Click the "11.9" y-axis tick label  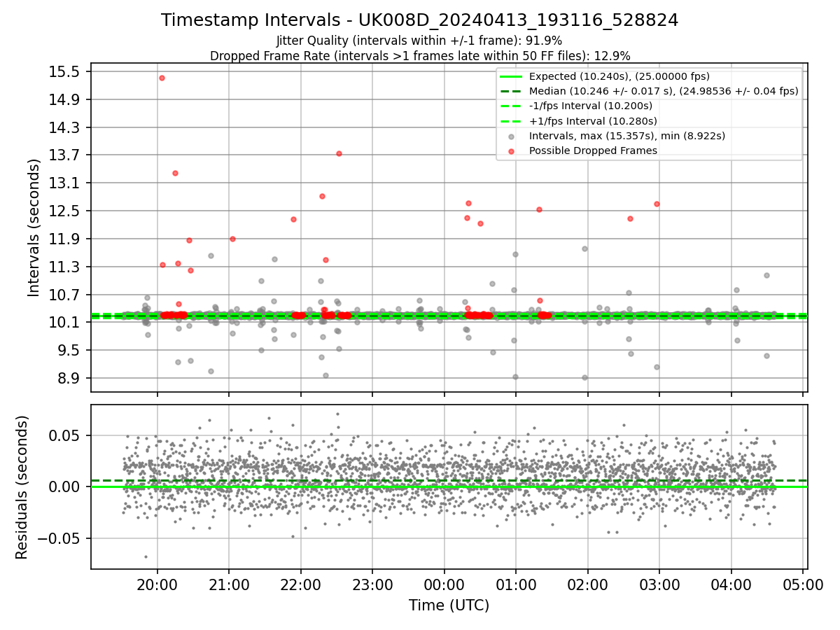65,239
